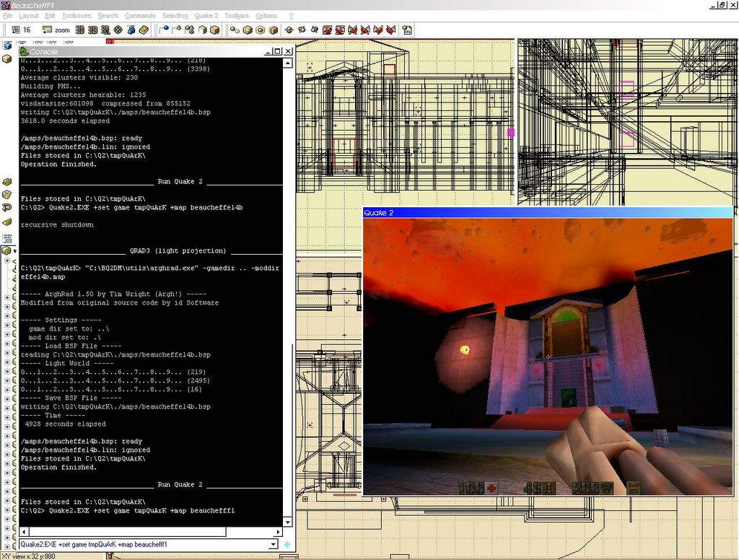Click the second plain 3D view icon
The image size is (739, 560).
pos(92,30)
